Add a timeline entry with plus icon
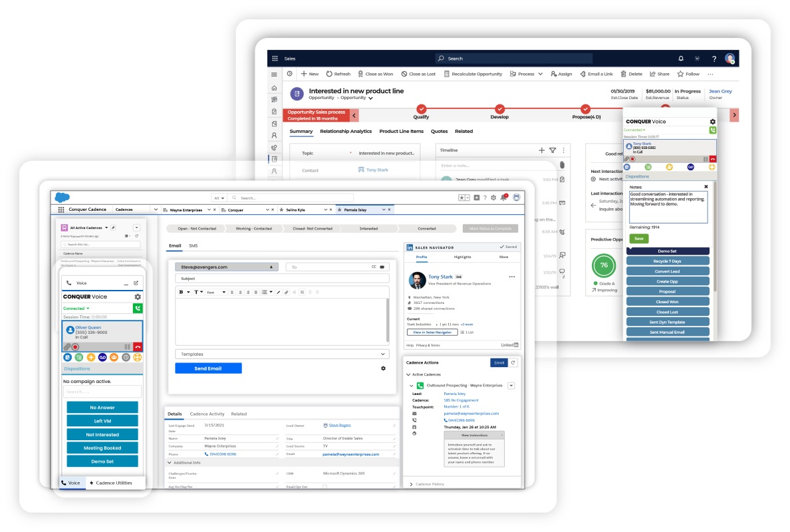790x532 pixels. tap(541, 150)
